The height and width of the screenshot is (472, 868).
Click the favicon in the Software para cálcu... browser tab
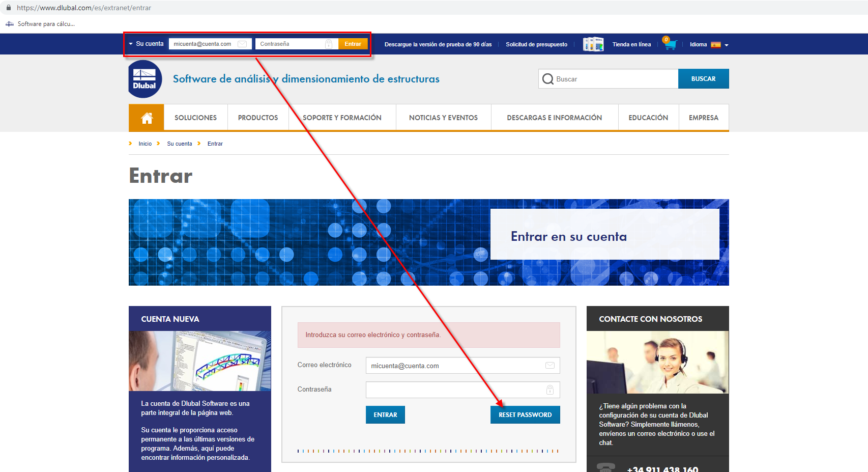pos(10,24)
